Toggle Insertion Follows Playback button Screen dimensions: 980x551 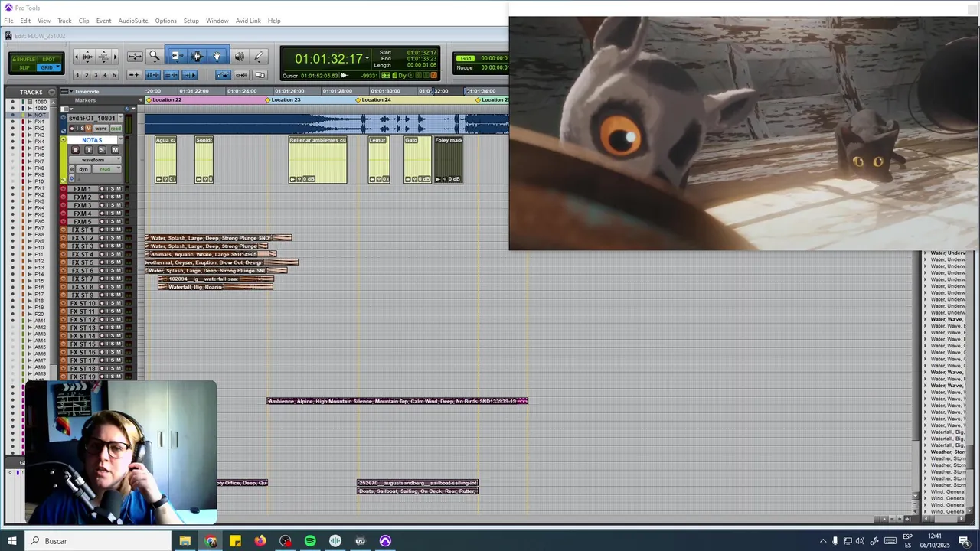tap(189, 75)
